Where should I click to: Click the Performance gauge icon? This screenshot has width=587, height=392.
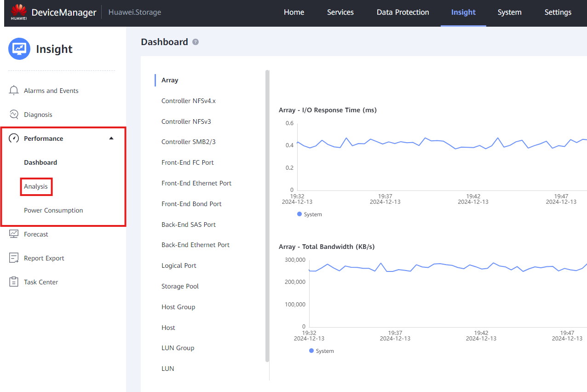(14, 138)
